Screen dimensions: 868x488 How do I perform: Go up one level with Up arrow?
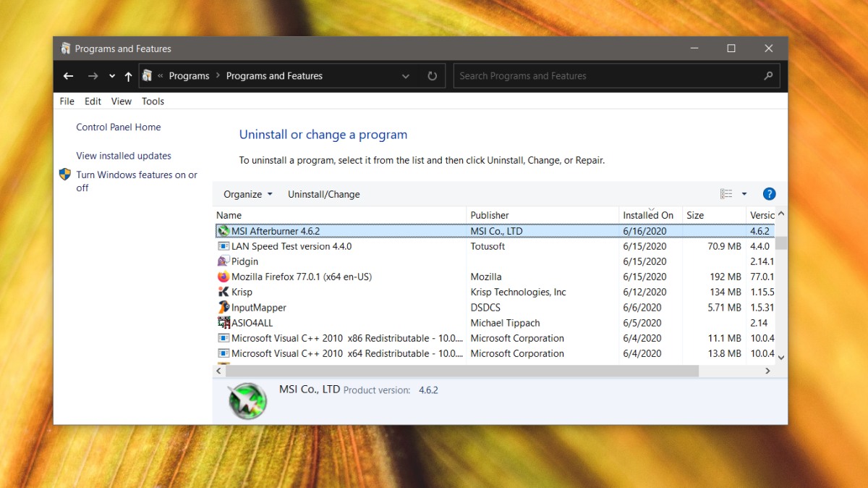pyautogui.click(x=128, y=76)
